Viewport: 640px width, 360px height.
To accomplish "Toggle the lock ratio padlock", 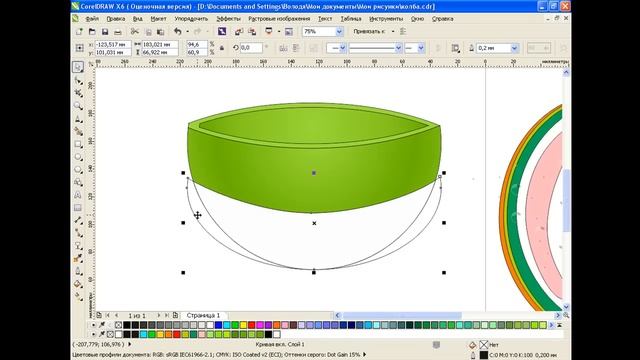I will click(x=222, y=48).
